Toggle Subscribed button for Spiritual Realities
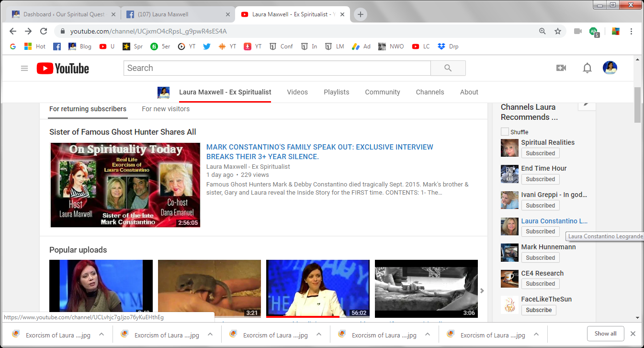This screenshot has height=348, width=644. tap(540, 153)
